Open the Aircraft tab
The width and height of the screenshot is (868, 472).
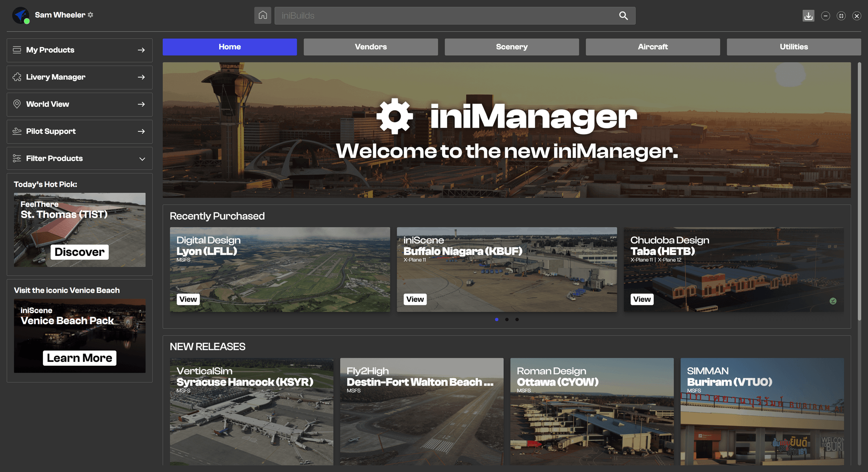[652, 47]
